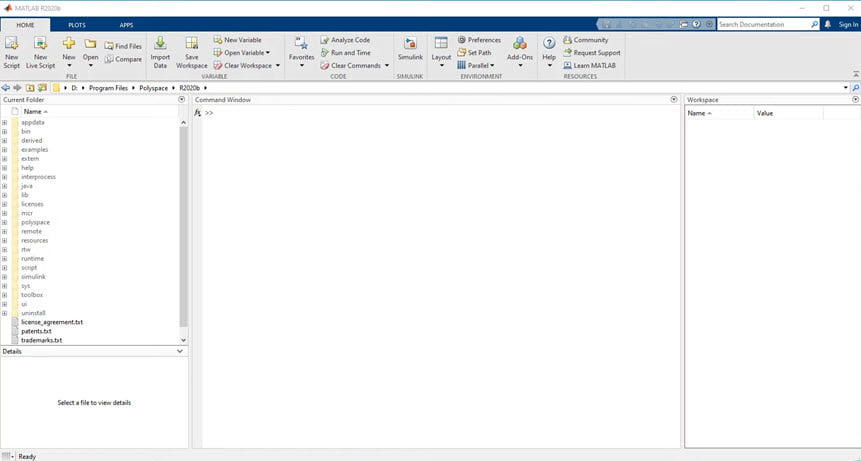Click the Browse for folder icon
Viewport: 861px width, 461px height.
pyautogui.click(x=42, y=88)
